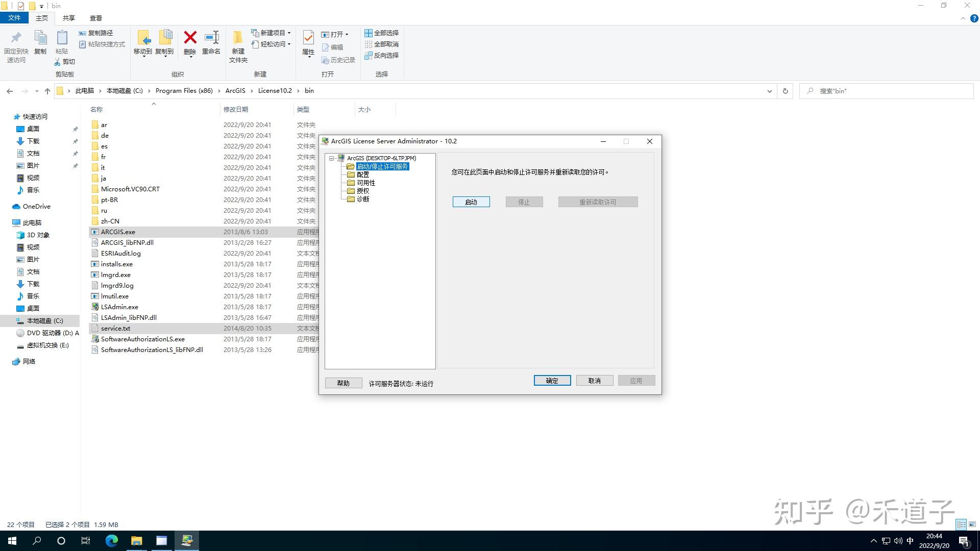The image size is (980, 551).
Task: Open the 共享 ribbon tab
Action: 68,18
